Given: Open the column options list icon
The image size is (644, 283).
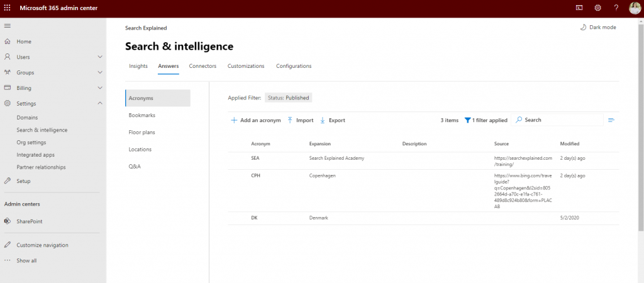Looking at the screenshot, I should pyautogui.click(x=611, y=120).
